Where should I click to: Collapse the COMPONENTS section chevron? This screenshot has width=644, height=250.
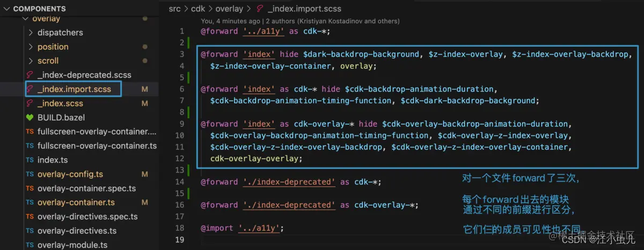click(x=7, y=9)
